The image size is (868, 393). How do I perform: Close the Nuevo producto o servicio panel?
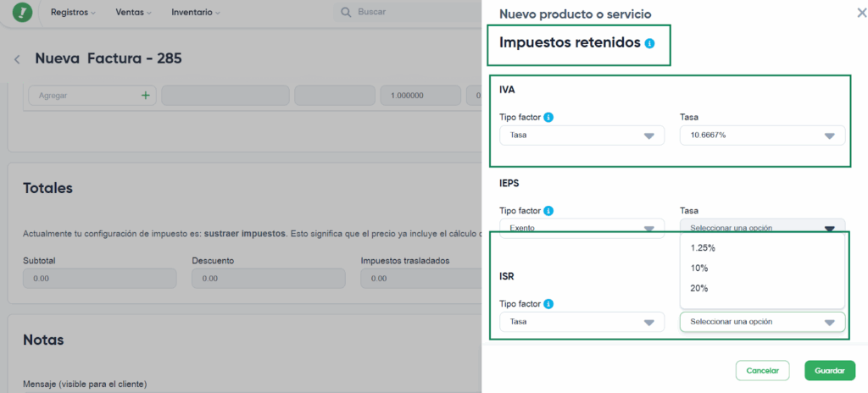(862, 13)
